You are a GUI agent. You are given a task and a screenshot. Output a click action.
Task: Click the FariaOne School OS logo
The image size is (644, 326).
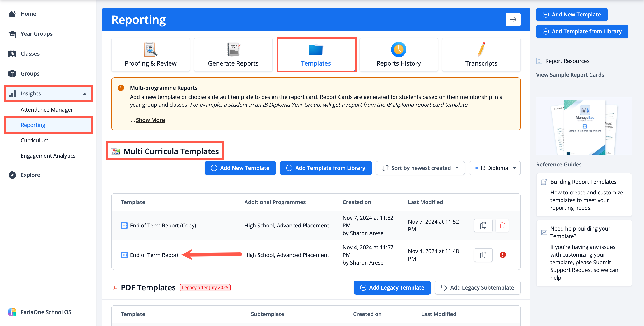click(x=12, y=312)
